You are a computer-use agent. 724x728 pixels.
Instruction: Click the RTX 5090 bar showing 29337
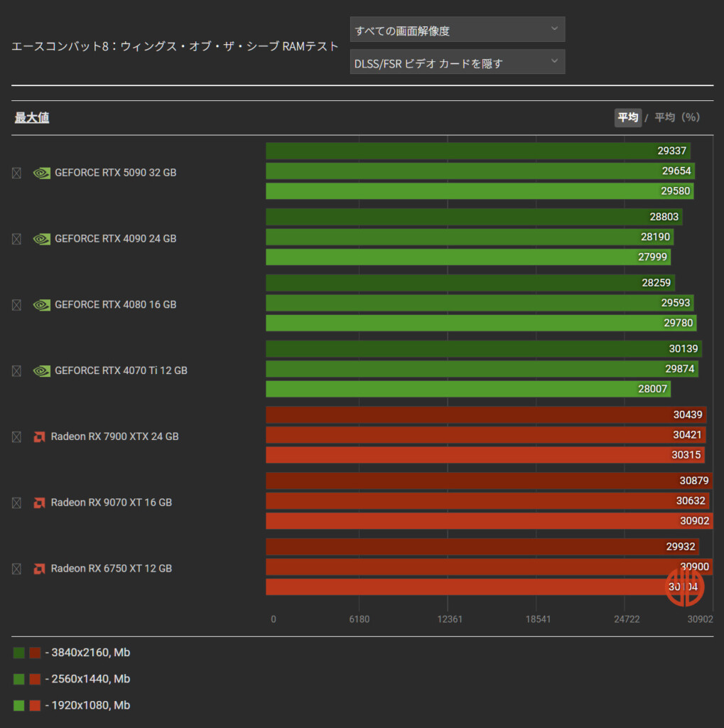click(478, 151)
